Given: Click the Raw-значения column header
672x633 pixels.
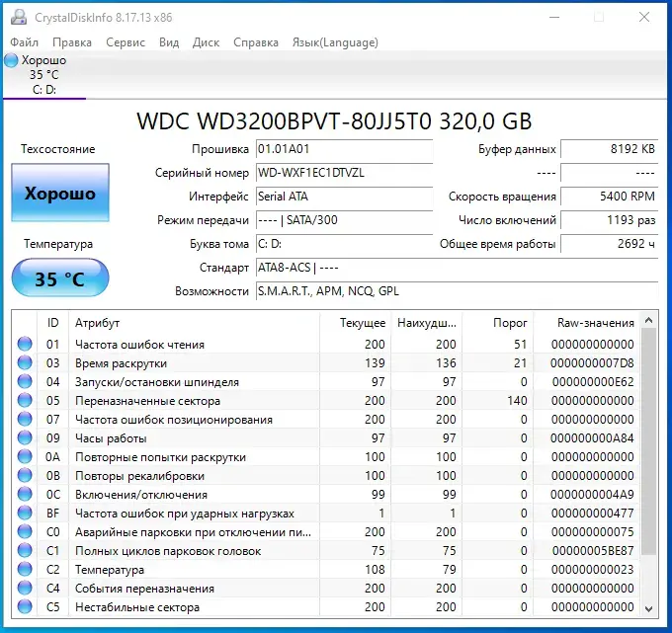Looking at the screenshot, I should [586, 323].
